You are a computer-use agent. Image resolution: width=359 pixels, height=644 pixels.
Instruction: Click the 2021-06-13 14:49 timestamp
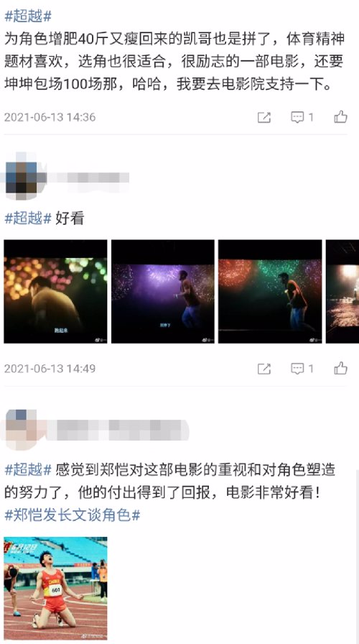click(50, 369)
